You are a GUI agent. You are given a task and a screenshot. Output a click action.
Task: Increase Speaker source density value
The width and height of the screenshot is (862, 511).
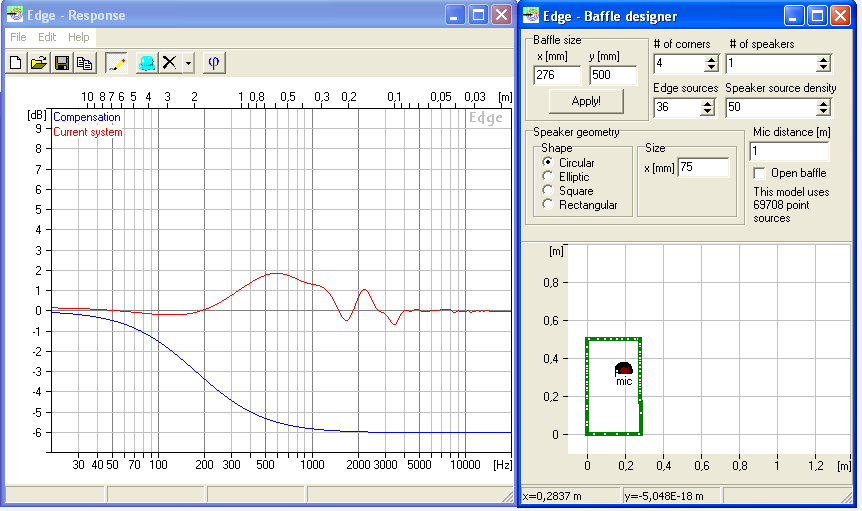pyautogui.click(x=823, y=103)
